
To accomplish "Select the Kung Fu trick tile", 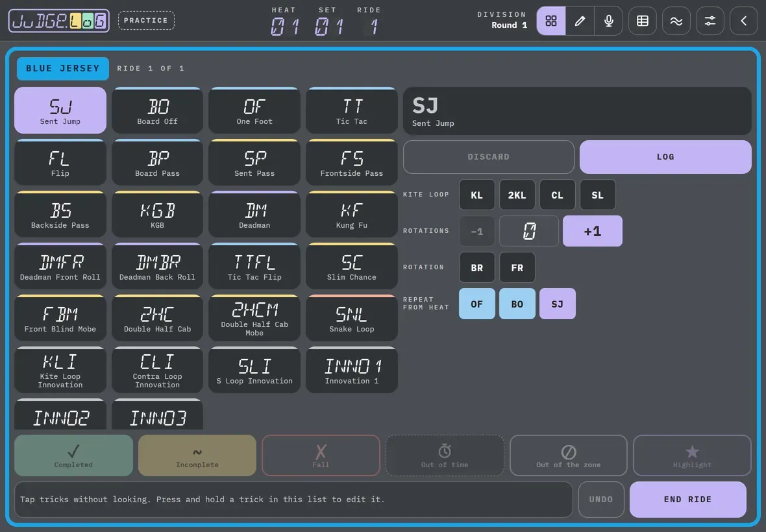I will tap(352, 214).
